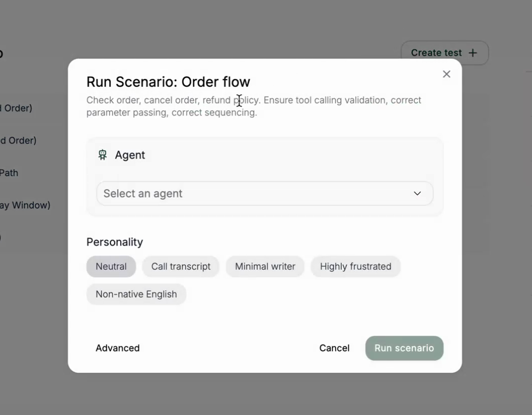This screenshot has height=415, width=532.
Task: Select the Path item in the sidebar list
Action: click(x=10, y=173)
